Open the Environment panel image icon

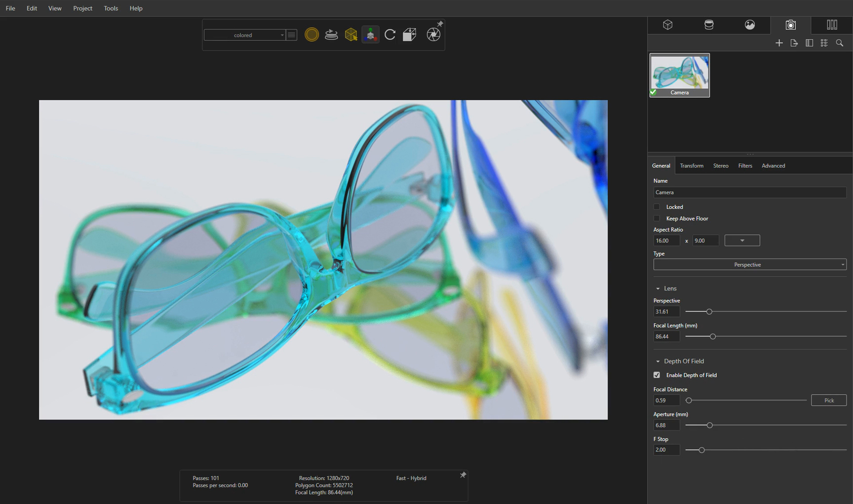click(749, 25)
